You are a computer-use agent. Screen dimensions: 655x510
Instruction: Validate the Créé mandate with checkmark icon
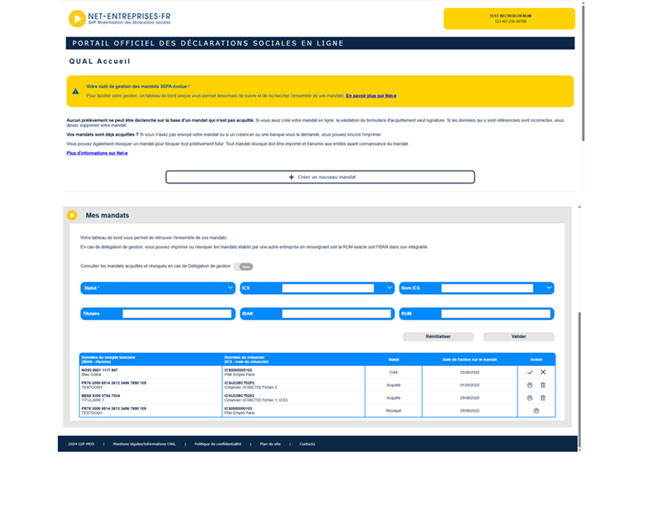pos(529,372)
